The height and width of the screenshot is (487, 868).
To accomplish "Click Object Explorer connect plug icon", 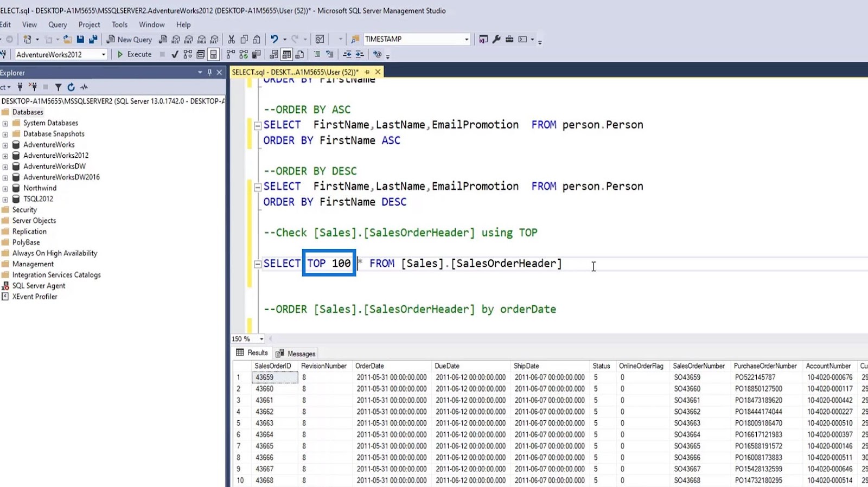I will (20, 87).
